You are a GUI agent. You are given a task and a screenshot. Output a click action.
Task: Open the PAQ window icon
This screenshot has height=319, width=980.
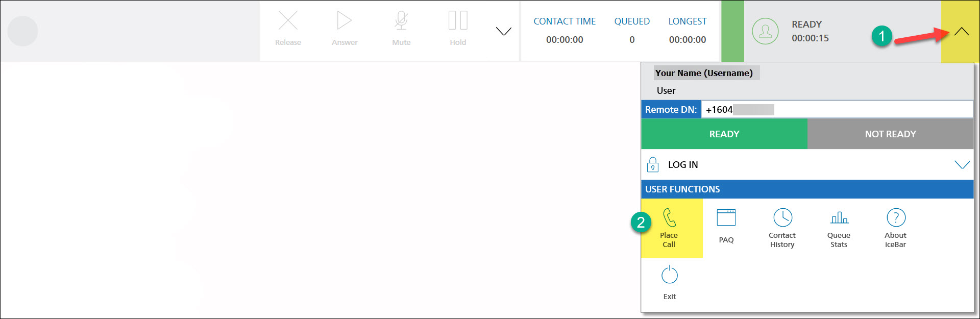pyautogui.click(x=726, y=217)
